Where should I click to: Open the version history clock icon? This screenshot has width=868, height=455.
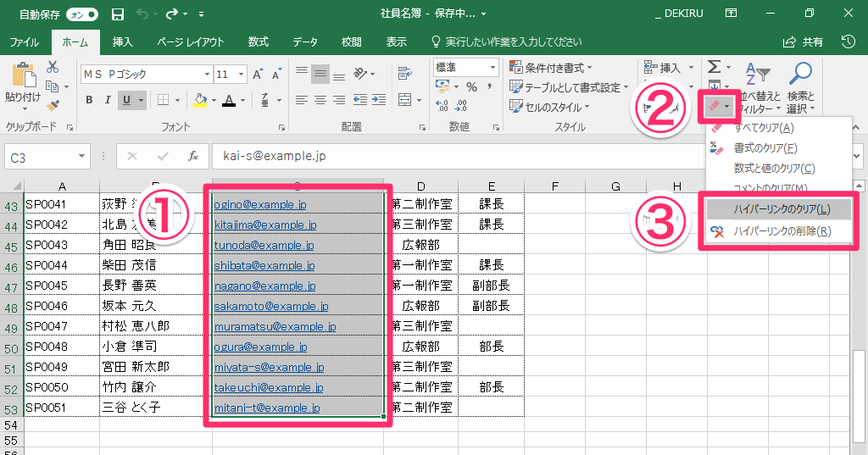coord(848,42)
